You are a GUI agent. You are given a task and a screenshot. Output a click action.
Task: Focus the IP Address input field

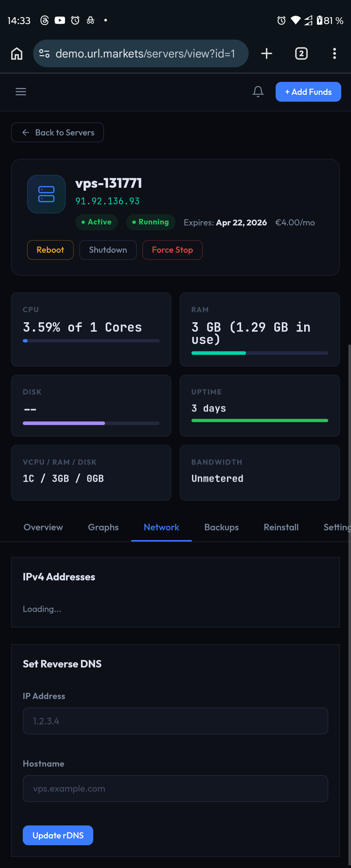pos(175,721)
